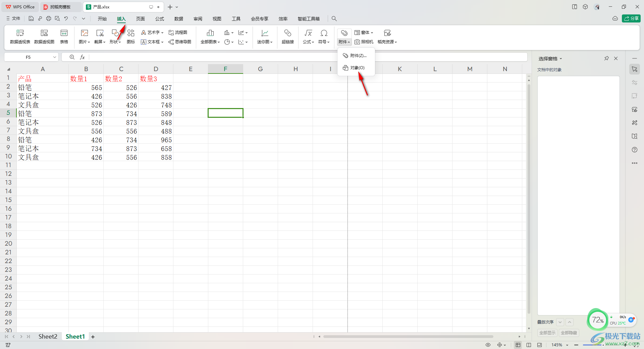The height and width of the screenshot is (349, 644).
Task: Select column F header
Action: [225, 69]
